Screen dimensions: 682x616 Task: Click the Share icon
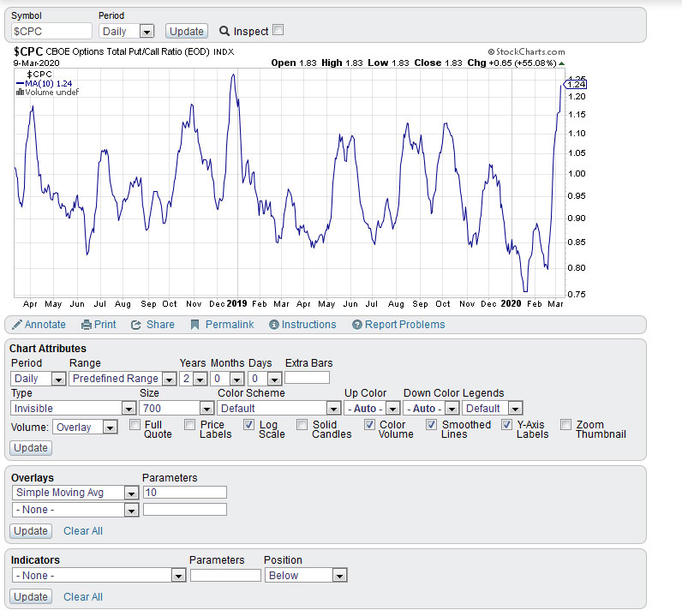coord(135,325)
